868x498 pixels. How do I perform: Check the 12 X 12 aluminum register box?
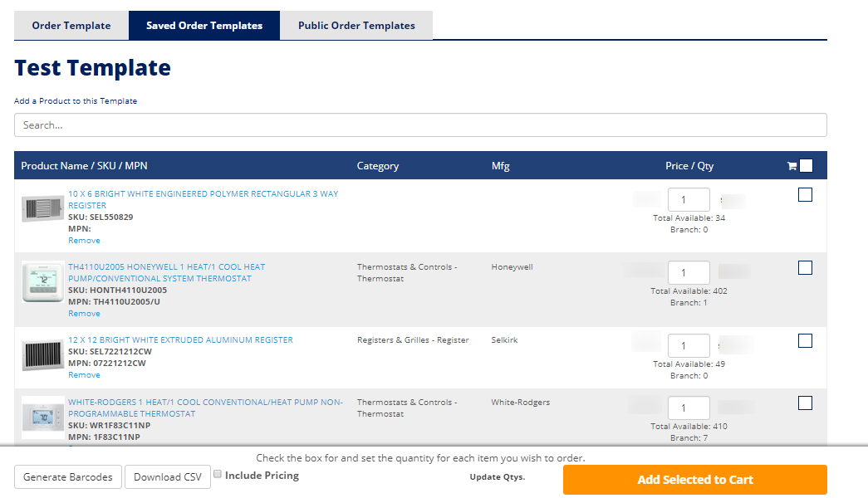coord(805,341)
